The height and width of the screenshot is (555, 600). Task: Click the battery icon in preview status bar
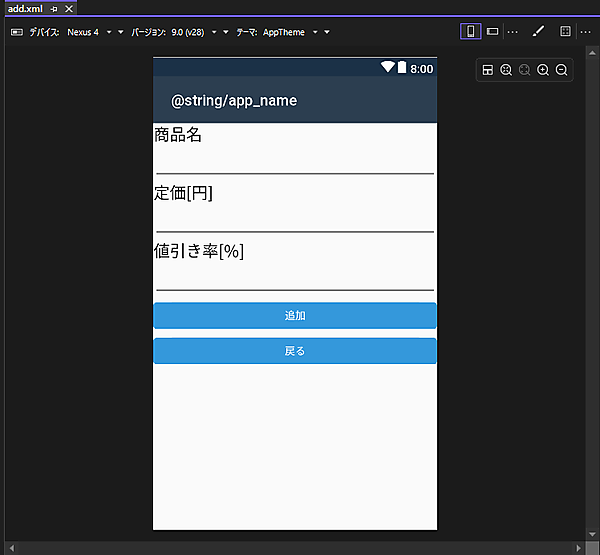pos(402,67)
